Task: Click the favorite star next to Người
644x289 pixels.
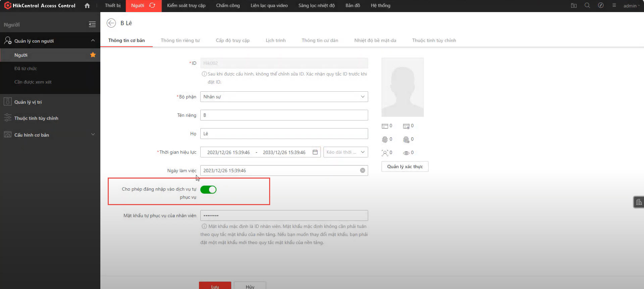Action: tap(93, 55)
